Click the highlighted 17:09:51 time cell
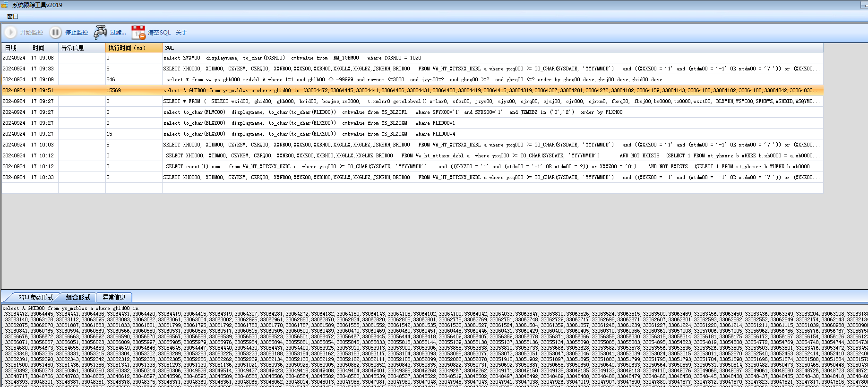The width and height of the screenshot is (868, 387). click(x=44, y=90)
